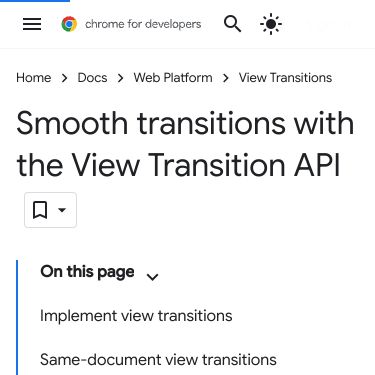Toggle the light/dark theme sun icon
The image size is (375, 375).
point(271,24)
